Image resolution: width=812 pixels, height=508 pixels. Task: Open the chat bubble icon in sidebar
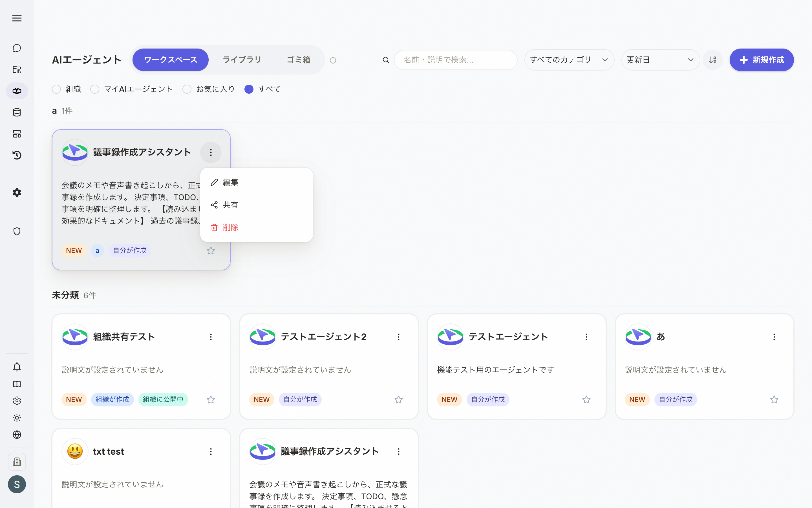17,48
